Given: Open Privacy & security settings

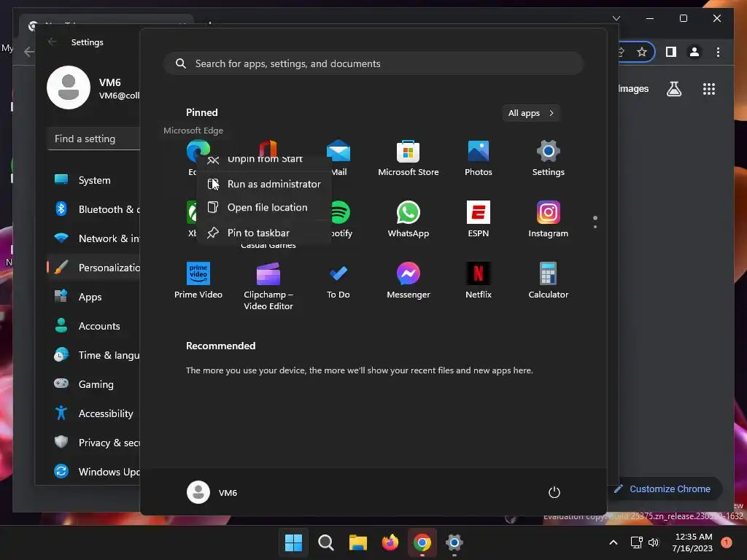Looking at the screenshot, I should coord(94,443).
